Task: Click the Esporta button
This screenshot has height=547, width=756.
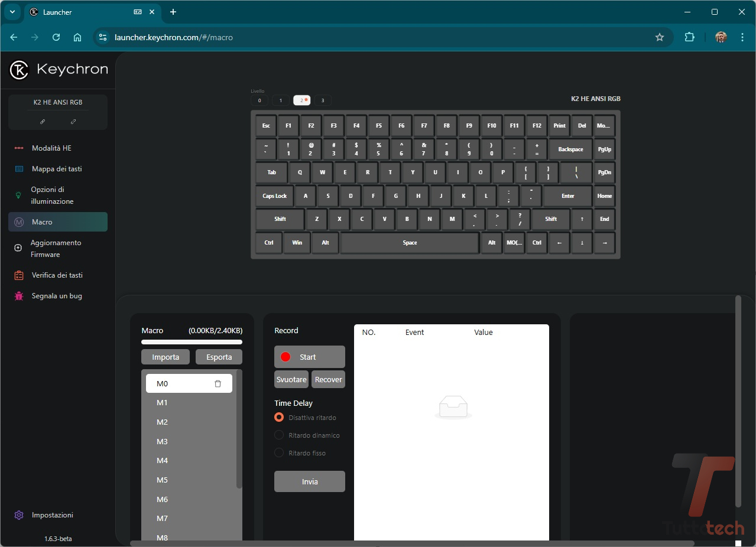Action: [219, 357]
